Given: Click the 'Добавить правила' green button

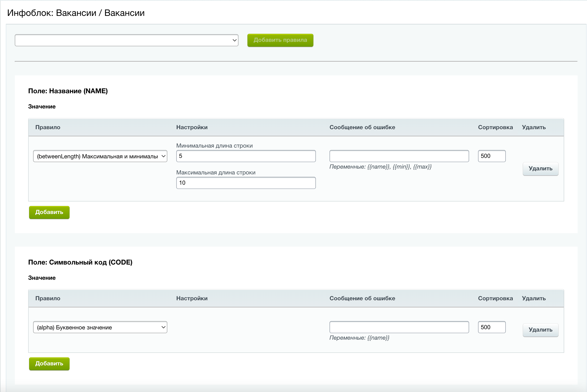Looking at the screenshot, I should (280, 40).
